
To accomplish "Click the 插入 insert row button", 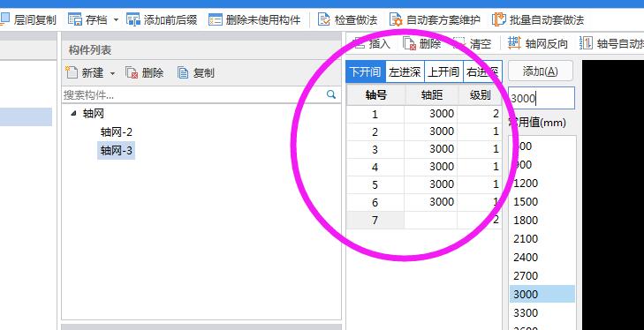I will coord(372,43).
